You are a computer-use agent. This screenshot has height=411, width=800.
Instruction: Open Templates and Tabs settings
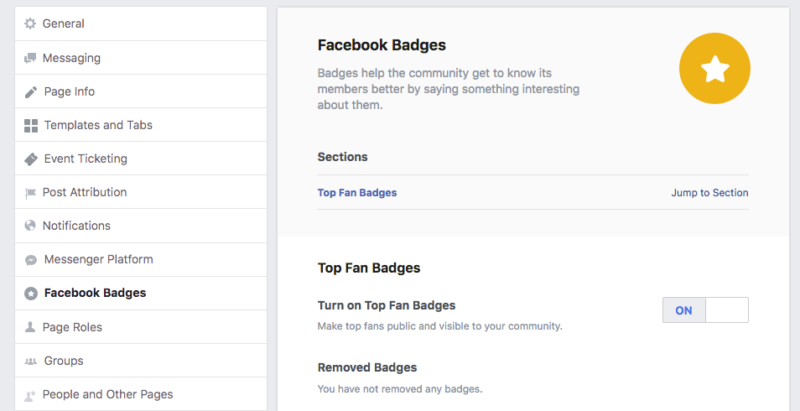(141, 125)
